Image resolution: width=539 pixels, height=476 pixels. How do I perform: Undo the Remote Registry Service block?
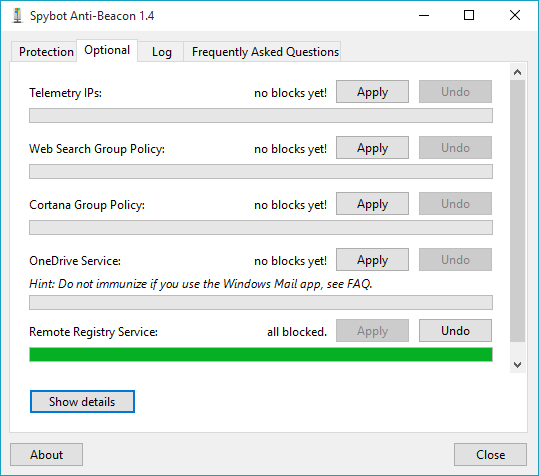455,331
